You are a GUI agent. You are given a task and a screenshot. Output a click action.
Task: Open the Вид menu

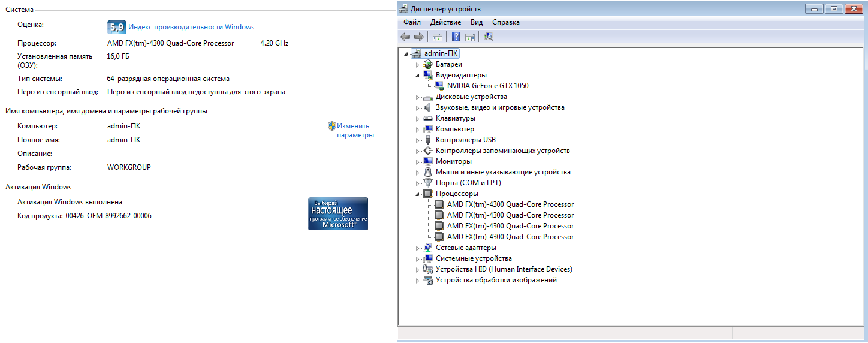477,22
